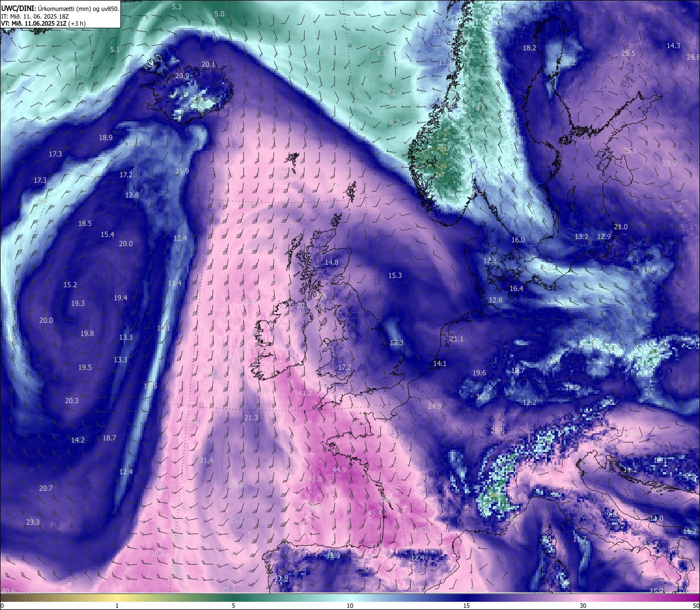The height and width of the screenshot is (610, 700).
Task: Click the 12.9 value label
Action: click(x=604, y=236)
